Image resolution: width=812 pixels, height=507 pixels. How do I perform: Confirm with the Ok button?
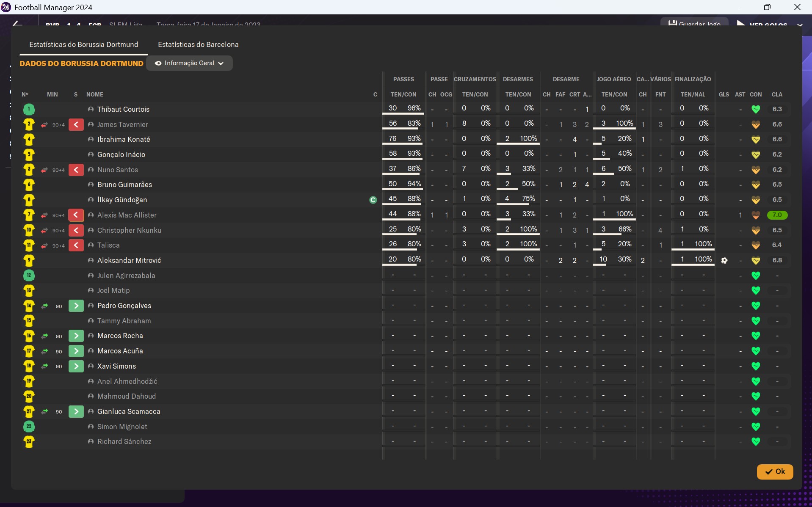click(775, 472)
